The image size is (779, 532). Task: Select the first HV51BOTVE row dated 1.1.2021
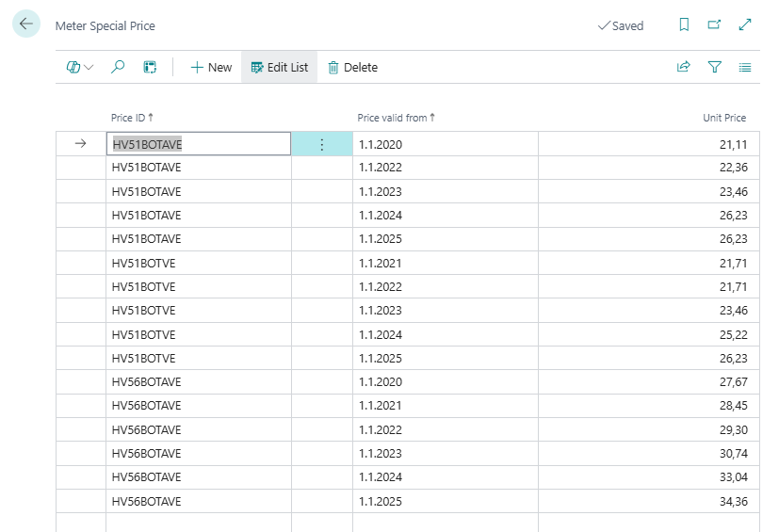(x=143, y=263)
